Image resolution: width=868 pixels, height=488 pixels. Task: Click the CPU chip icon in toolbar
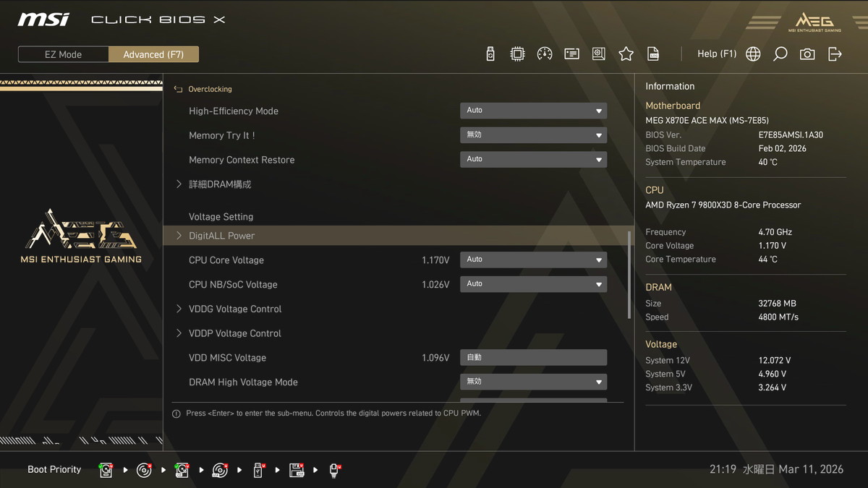pyautogui.click(x=517, y=54)
